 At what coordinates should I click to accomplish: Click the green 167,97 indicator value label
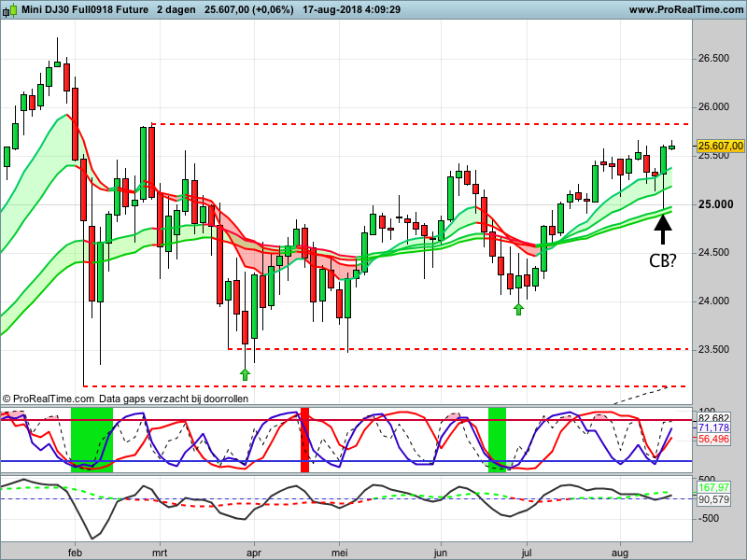pyautogui.click(x=713, y=487)
